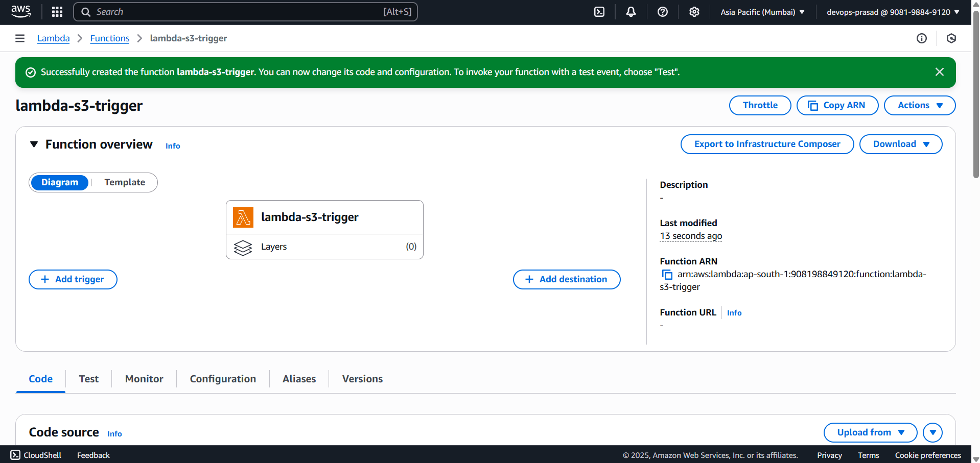
Task: Open the navigation sidebar hamburger menu
Action: click(19, 38)
